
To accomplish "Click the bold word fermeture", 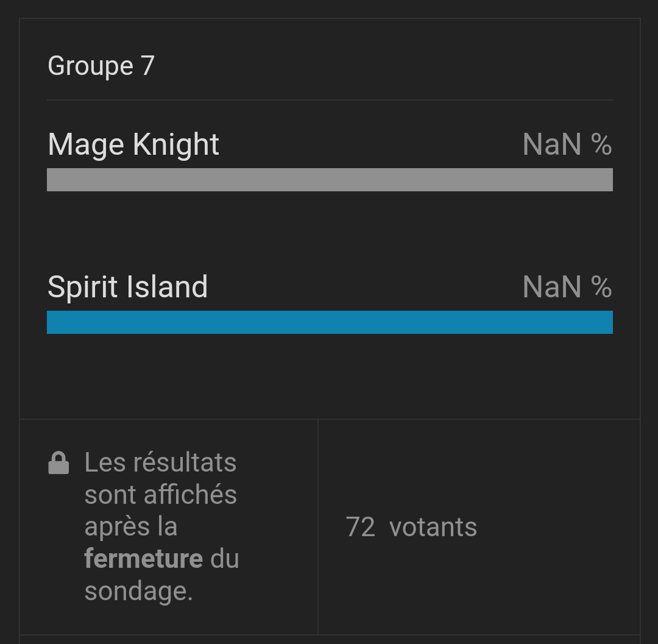I will click(144, 559).
